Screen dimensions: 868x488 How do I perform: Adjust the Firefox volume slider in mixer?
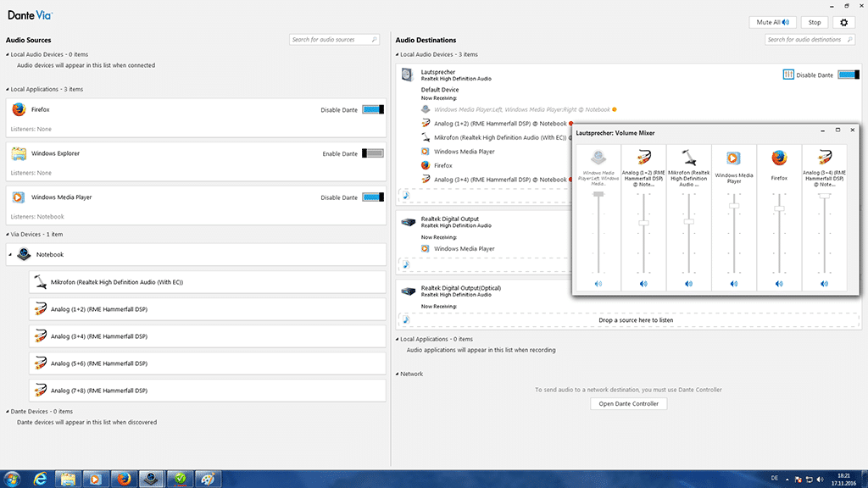pyautogui.click(x=779, y=208)
